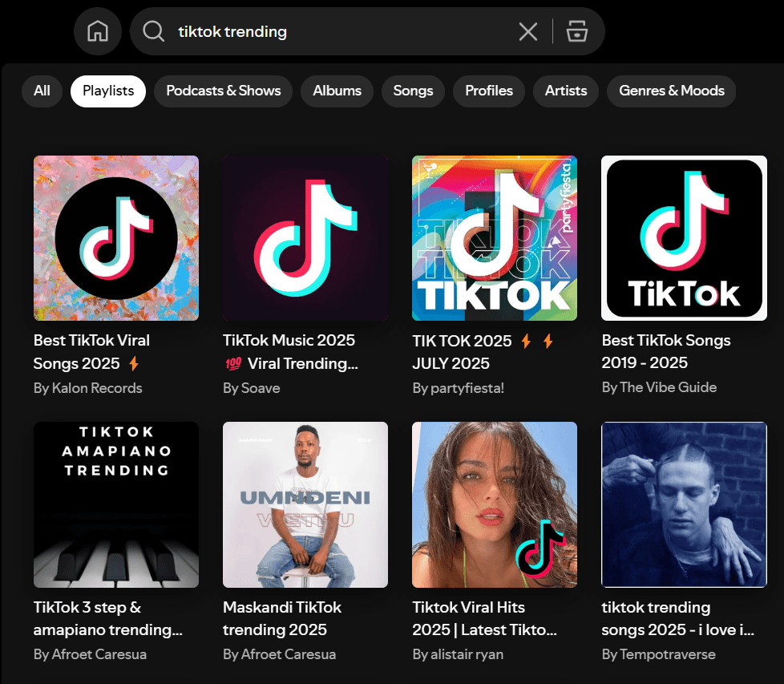This screenshot has width=784, height=684.
Task: Switch to the Playlists filter tab
Action: coord(107,91)
